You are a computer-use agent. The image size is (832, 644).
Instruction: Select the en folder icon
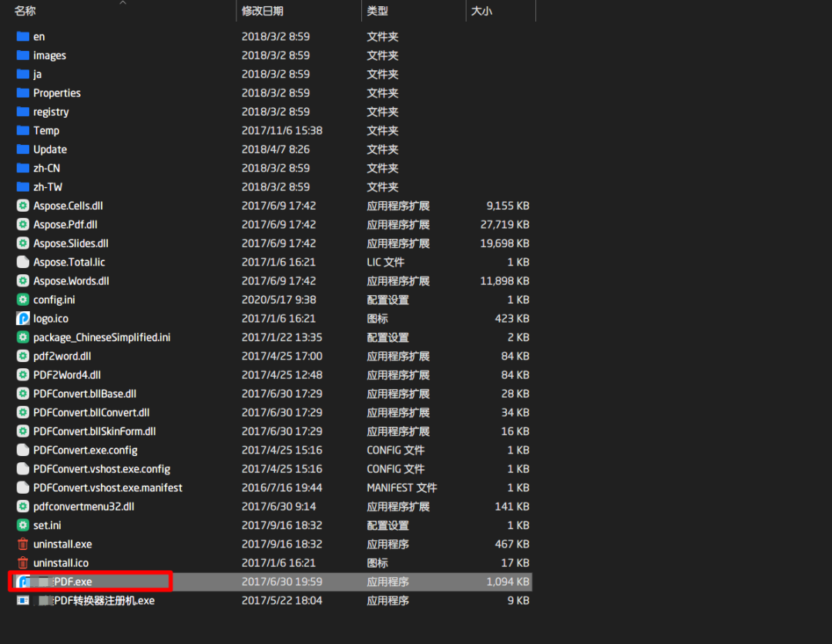click(x=23, y=37)
